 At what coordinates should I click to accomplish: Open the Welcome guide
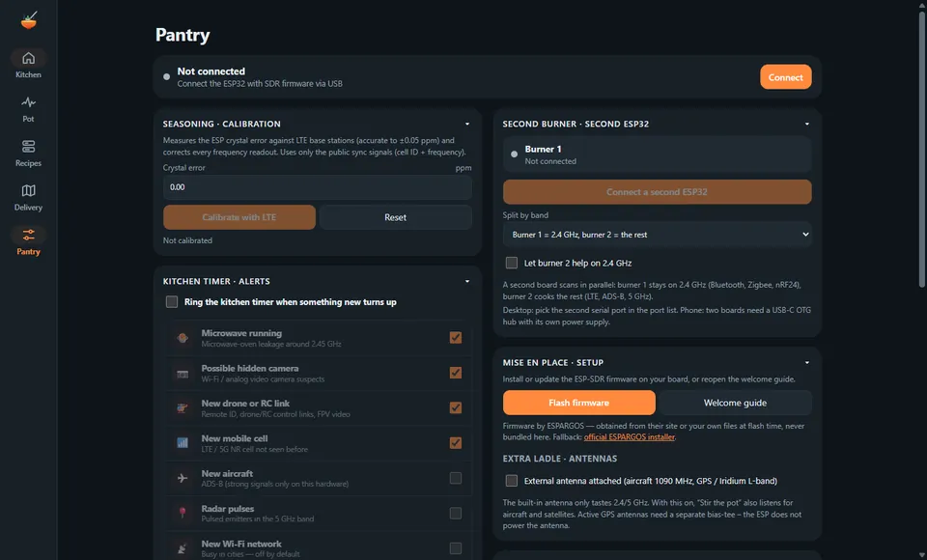click(x=735, y=403)
